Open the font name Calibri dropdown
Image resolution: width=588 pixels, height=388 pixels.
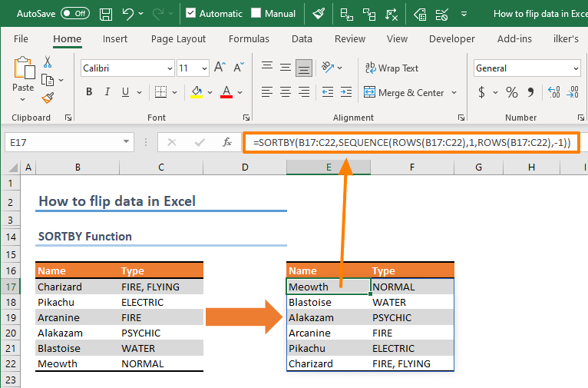point(170,68)
